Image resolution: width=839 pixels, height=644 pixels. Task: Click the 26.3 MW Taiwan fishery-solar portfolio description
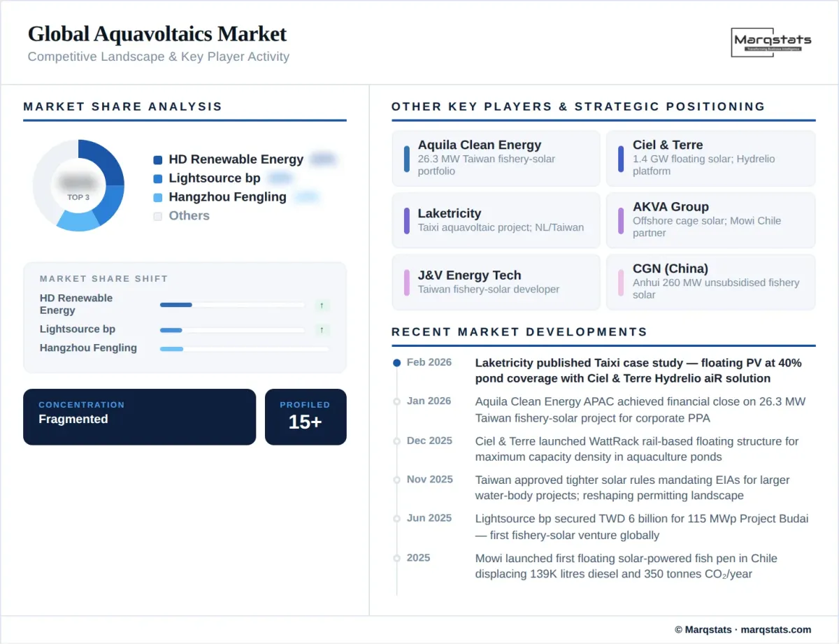(487, 165)
